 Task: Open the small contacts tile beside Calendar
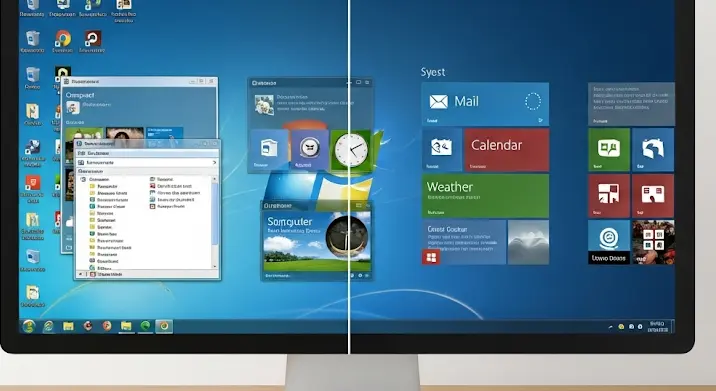point(442,150)
